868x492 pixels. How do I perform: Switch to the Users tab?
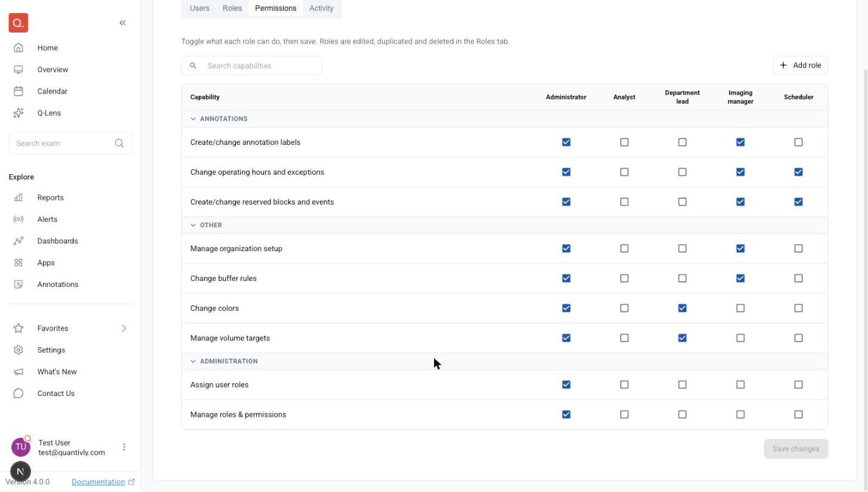199,8
